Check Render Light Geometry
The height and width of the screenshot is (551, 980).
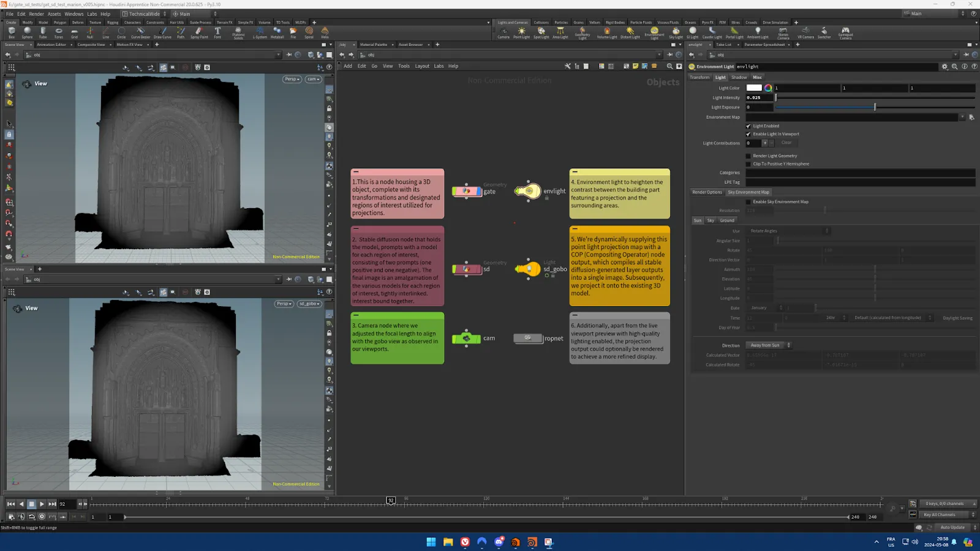(748, 156)
